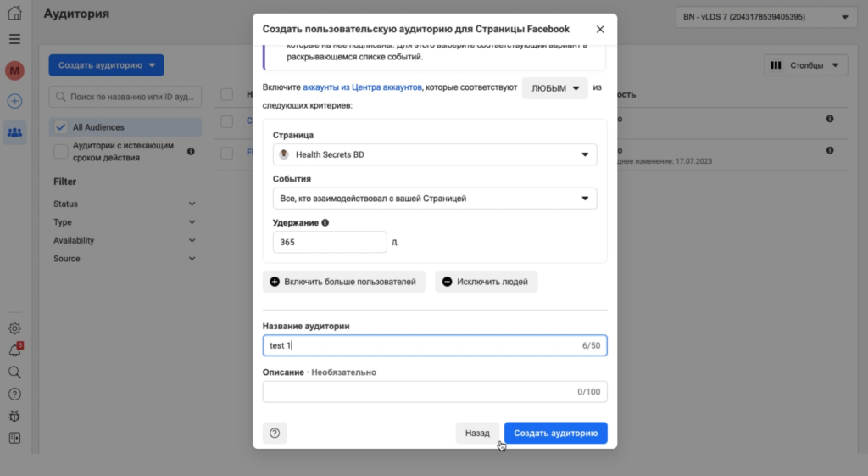Screen dimensions: 868x476
Task: Expand the hamburger menu in the sidebar
Action: pos(15,39)
